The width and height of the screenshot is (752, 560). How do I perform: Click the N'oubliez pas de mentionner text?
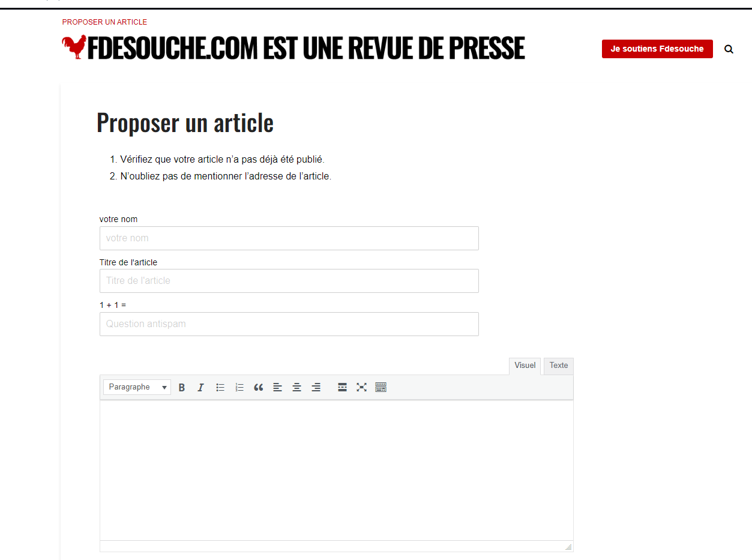(x=226, y=176)
